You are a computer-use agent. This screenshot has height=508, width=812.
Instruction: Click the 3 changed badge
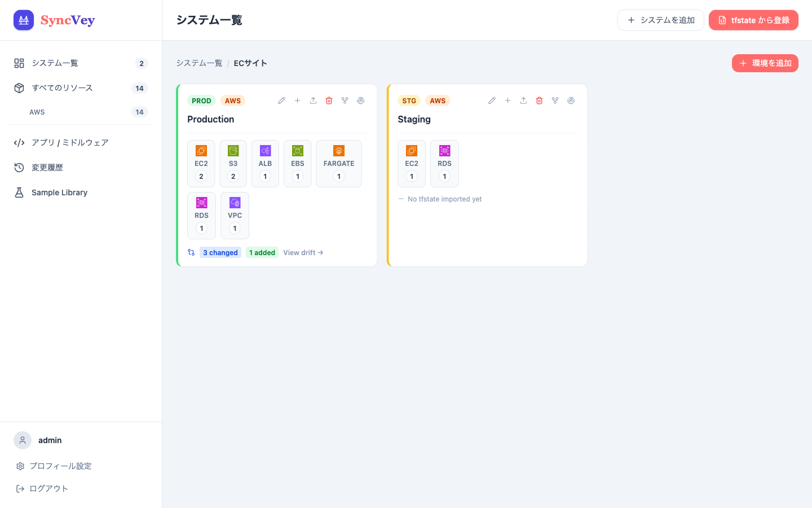pos(220,253)
